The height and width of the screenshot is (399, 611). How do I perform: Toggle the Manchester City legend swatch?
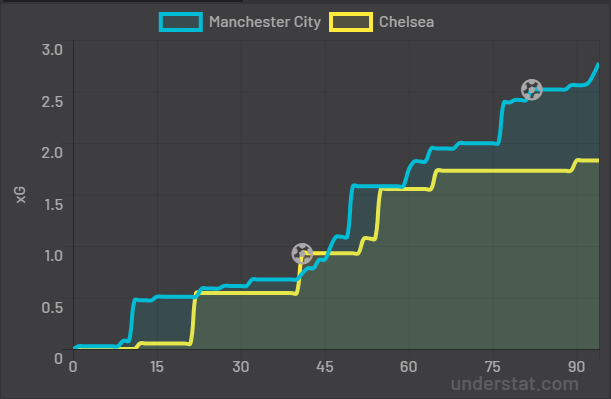coord(181,22)
